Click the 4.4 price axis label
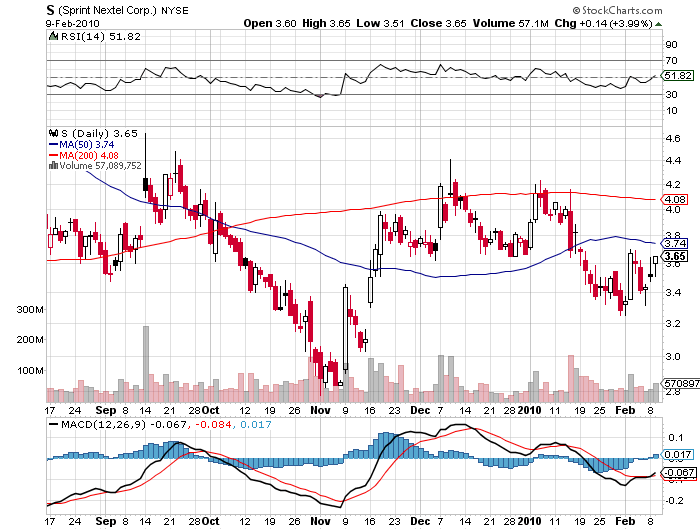700x530 pixels. tap(673, 161)
